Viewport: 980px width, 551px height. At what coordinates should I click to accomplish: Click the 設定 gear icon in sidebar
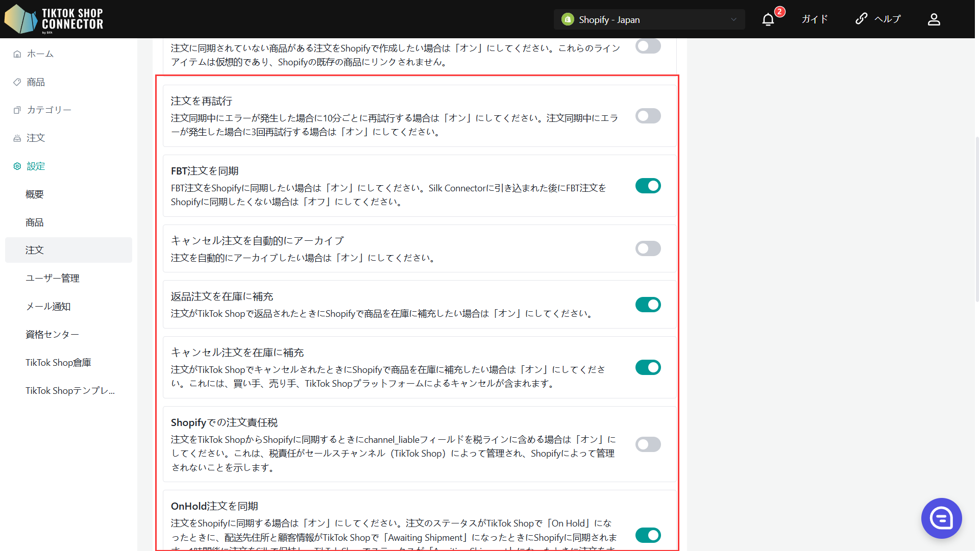click(x=17, y=166)
